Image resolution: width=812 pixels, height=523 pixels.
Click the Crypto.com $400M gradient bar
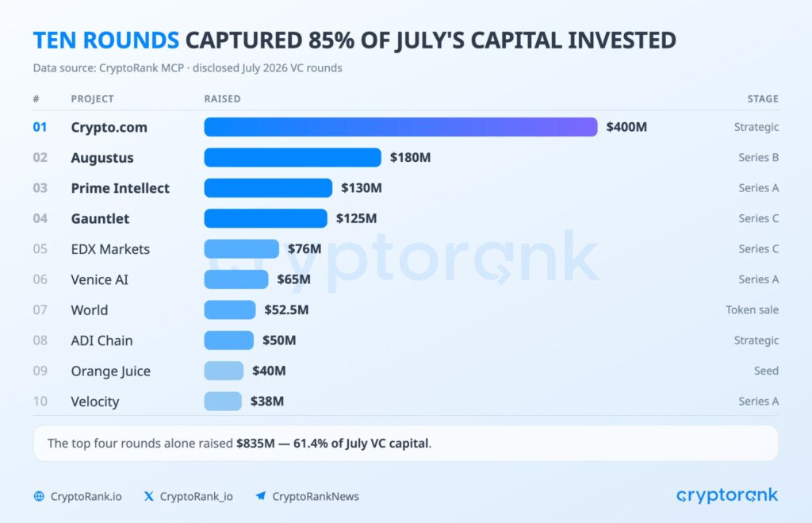click(400, 127)
